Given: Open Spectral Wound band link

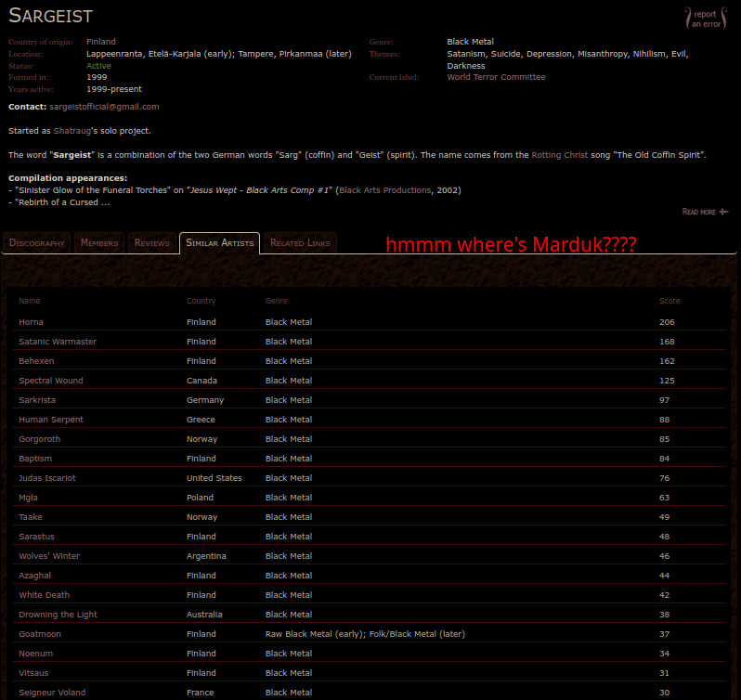Looking at the screenshot, I should pos(50,381).
